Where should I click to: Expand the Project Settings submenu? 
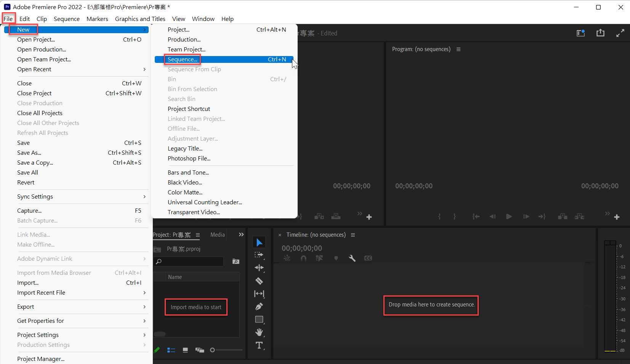tap(80, 335)
